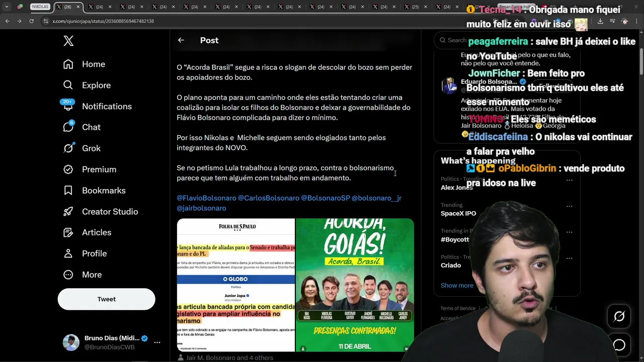Open the @FlavioBolsonaro mention link
644x362 pixels.
206,198
